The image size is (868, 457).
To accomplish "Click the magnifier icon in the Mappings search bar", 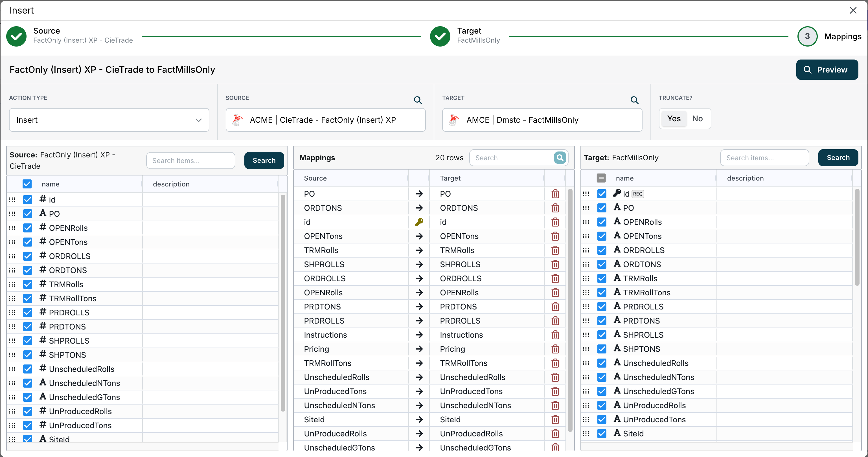I will [560, 158].
